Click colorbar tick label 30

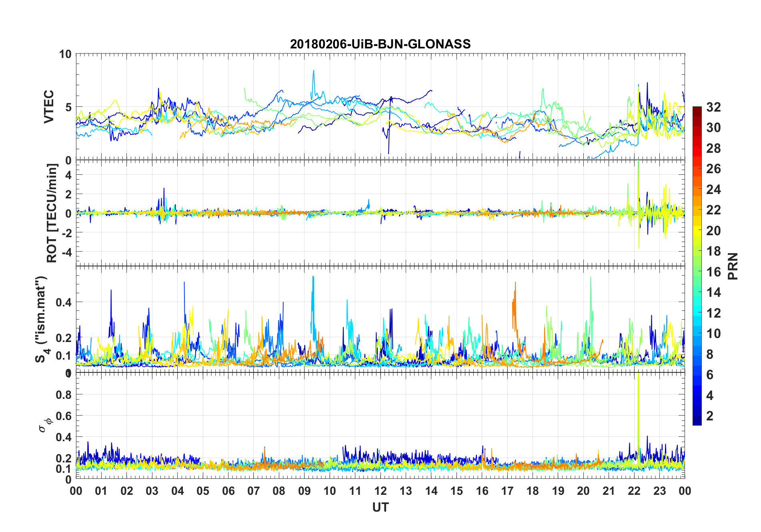(713, 128)
